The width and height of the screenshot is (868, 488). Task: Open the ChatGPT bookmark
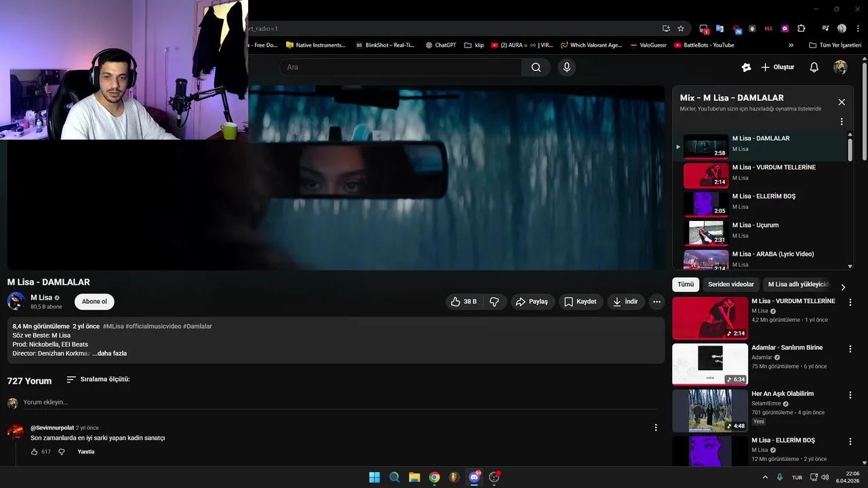pyautogui.click(x=441, y=45)
